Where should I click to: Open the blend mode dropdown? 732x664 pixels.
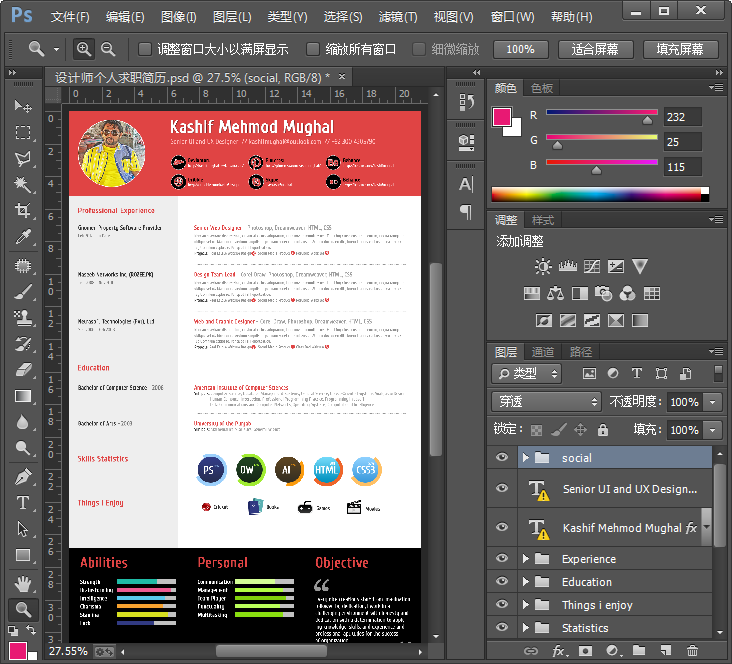[x=546, y=402]
